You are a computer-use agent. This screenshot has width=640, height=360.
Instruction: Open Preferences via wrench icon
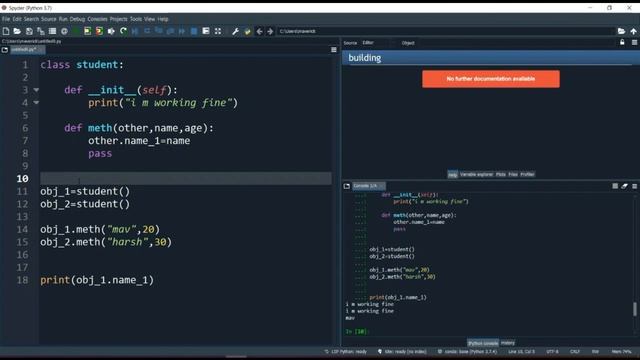(x=236, y=31)
